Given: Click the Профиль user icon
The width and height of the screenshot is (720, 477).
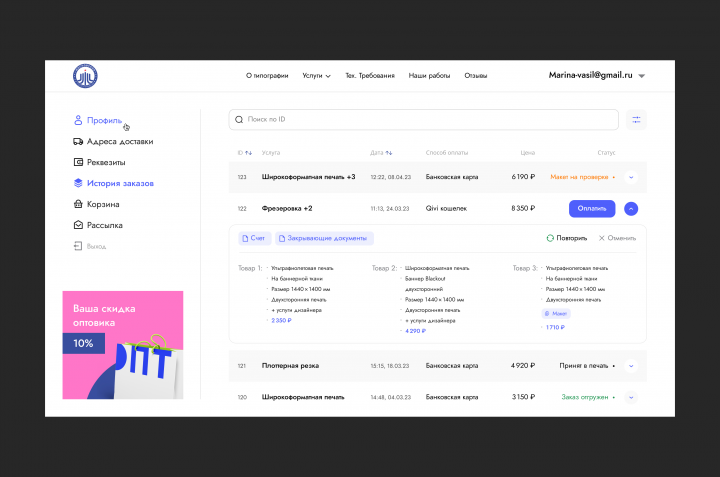Looking at the screenshot, I should click(78, 120).
